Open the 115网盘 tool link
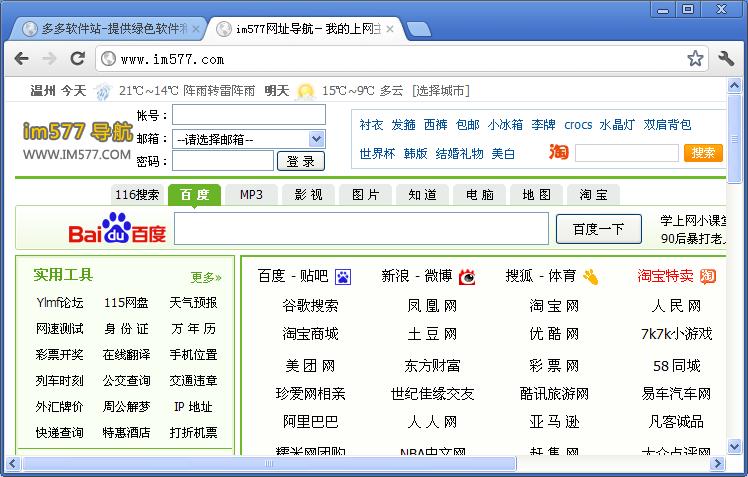 126,302
